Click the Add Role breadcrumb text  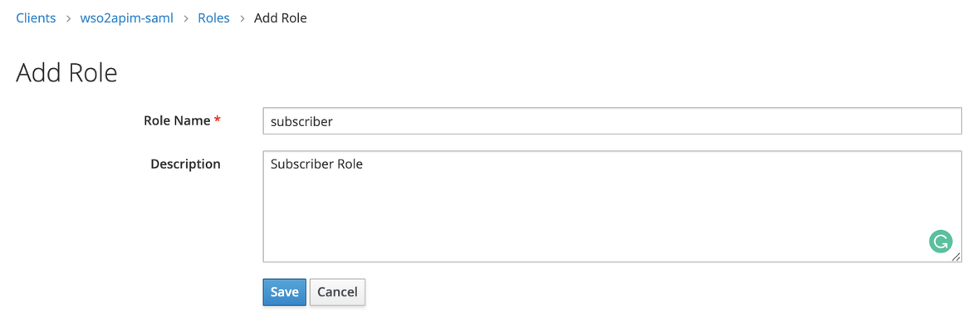[x=280, y=18]
